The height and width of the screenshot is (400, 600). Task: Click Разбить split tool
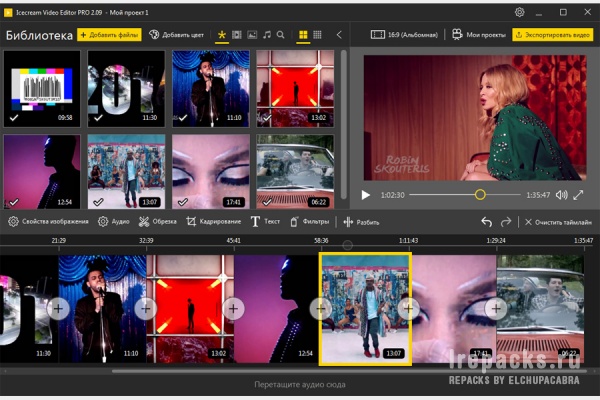click(361, 222)
